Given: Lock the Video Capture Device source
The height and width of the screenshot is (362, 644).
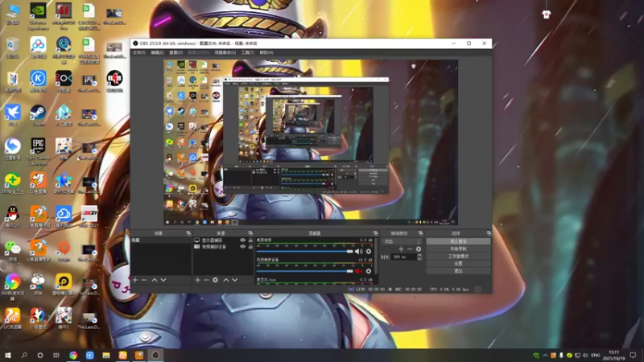Looking at the screenshot, I should click(250, 247).
